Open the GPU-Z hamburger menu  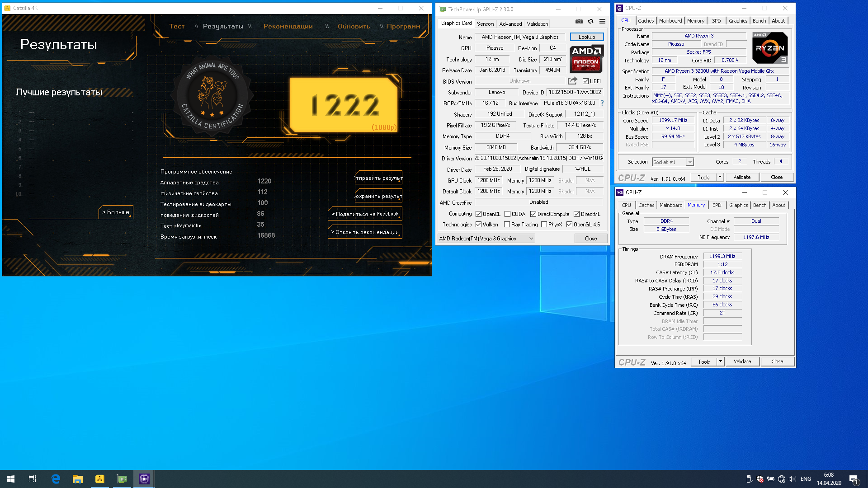(602, 21)
